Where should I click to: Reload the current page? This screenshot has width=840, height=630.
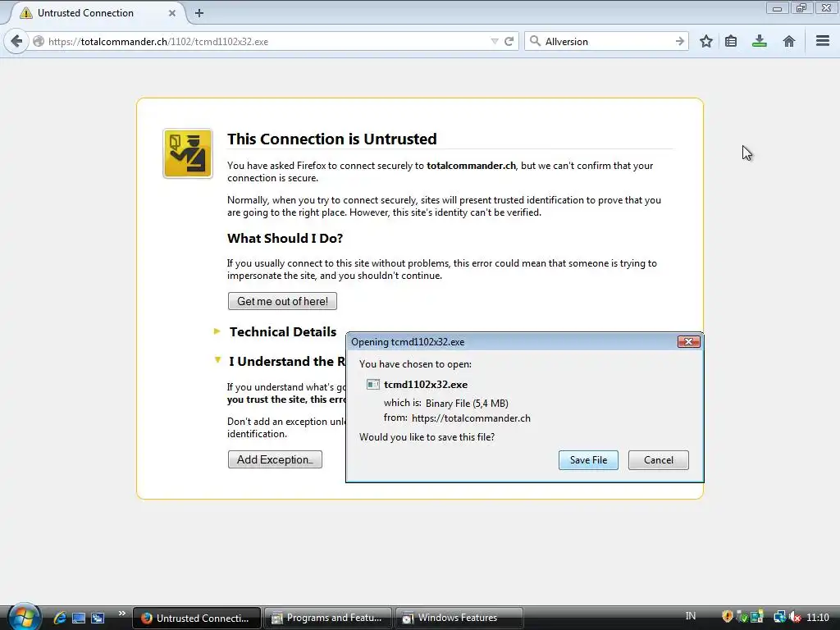pyautogui.click(x=509, y=41)
